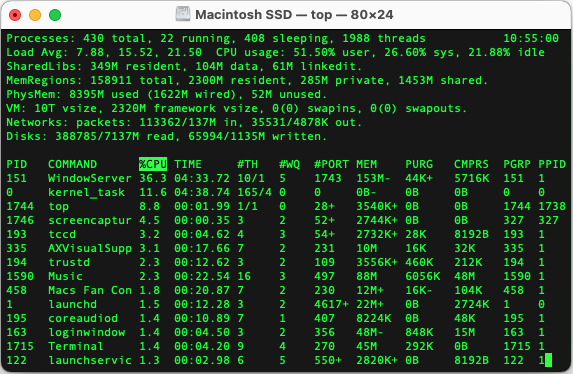Click the 'Load Avg: 7.88' text
The width and height of the screenshot is (573, 374).
pyautogui.click(x=55, y=52)
